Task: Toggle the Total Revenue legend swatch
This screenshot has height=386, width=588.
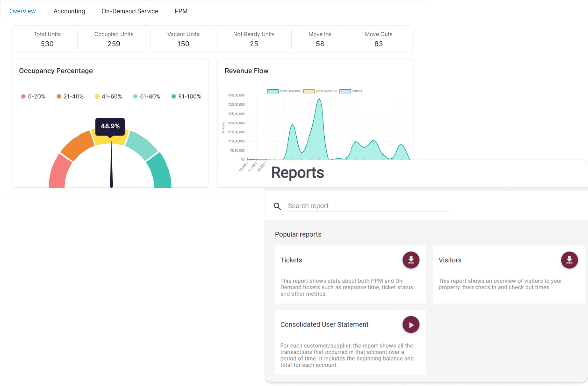Action: point(272,91)
